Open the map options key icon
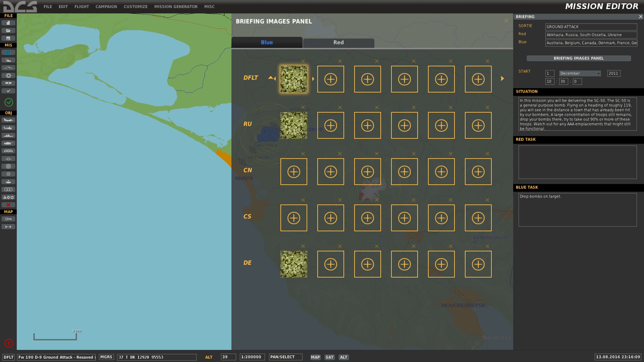Viewport: 644px width, 362px height. coord(8,219)
